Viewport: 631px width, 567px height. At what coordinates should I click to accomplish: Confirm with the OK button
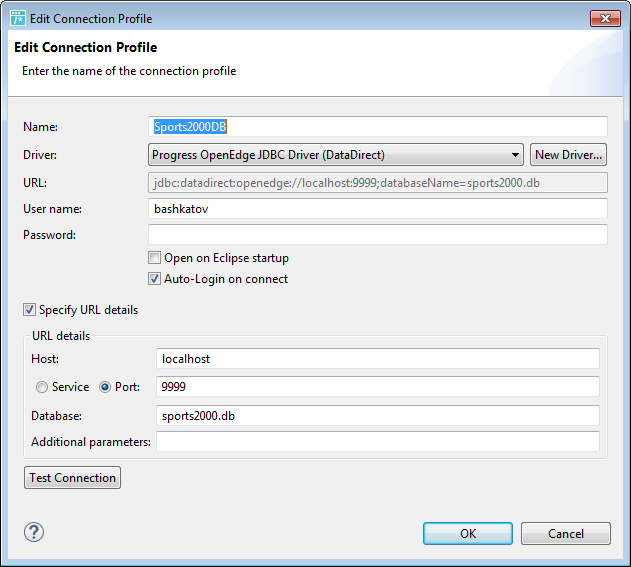pos(468,534)
